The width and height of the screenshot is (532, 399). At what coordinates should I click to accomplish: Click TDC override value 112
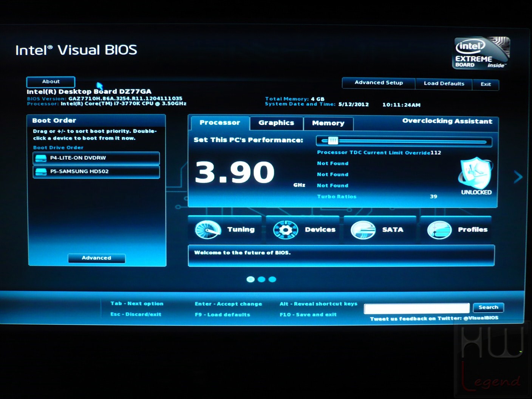(x=436, y=153)
